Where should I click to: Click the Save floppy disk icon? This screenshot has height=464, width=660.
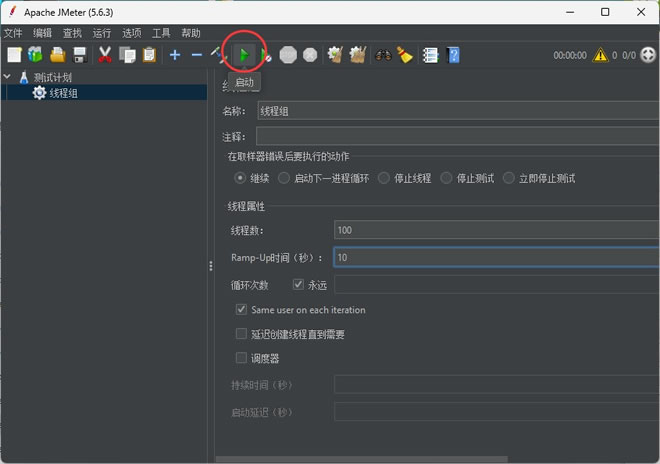click(80, 55)
